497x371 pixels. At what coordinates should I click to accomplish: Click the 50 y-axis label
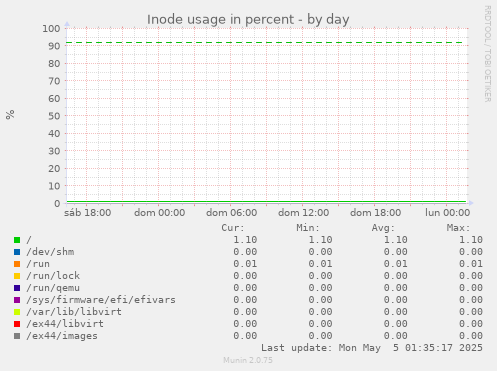point(54,116)
